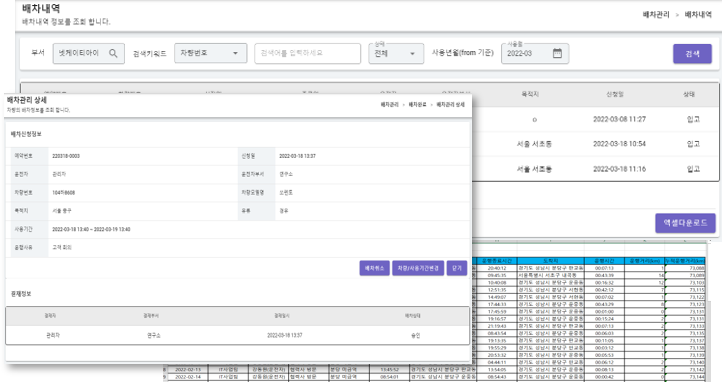The height and width of the screenshot is (382, 722).
Task: Click 관리자 in the 결재정보 table row
Action: click(x=53, y=336)
